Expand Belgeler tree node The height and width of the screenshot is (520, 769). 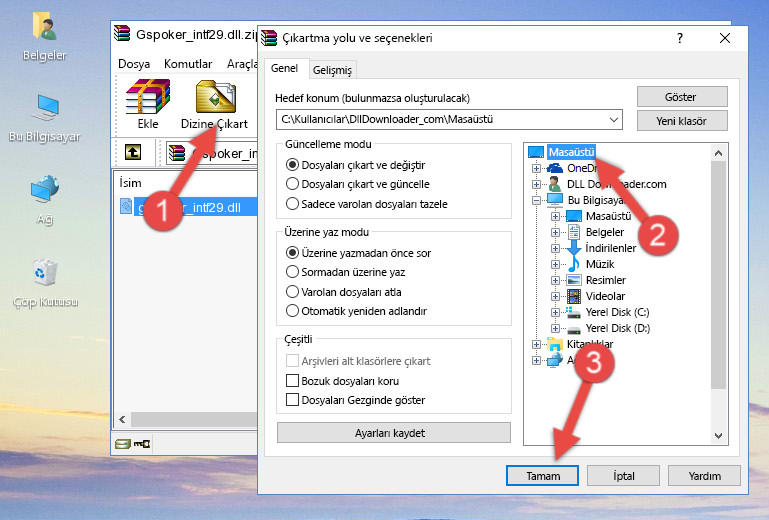point(555,233)
